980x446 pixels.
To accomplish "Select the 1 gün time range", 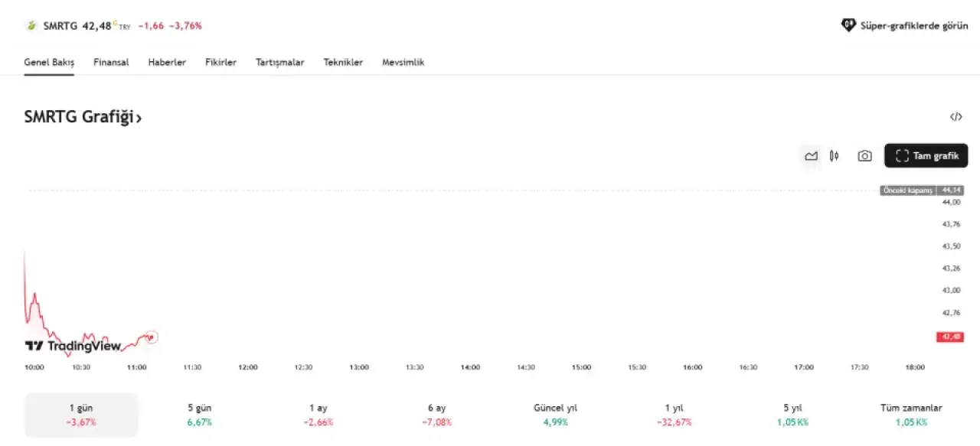I will 81,415.
